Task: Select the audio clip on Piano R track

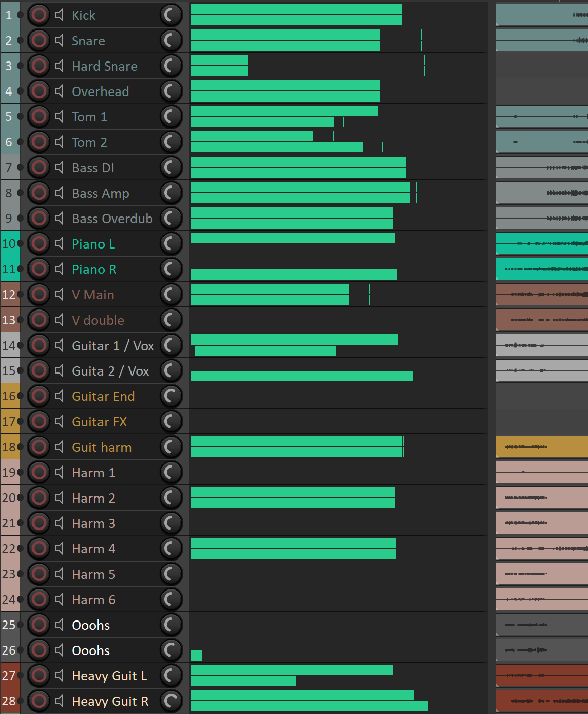Action: [x=541, y=269]
